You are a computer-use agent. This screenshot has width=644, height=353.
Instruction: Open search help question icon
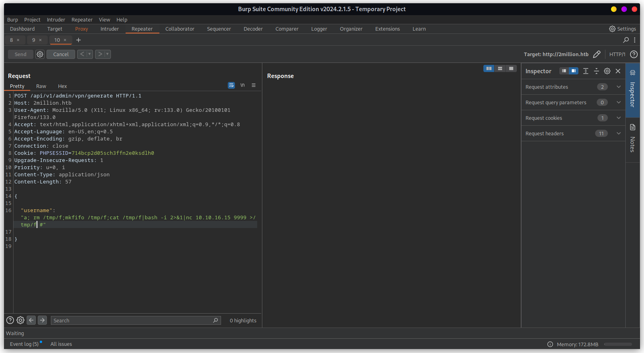click(10, 320)
